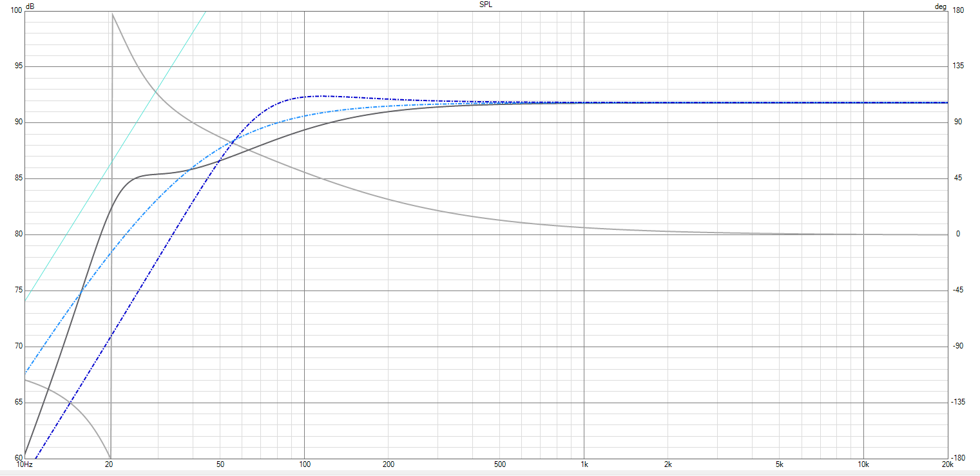
Task: Click the 5k frequency axis label
Action: point(780,464)
